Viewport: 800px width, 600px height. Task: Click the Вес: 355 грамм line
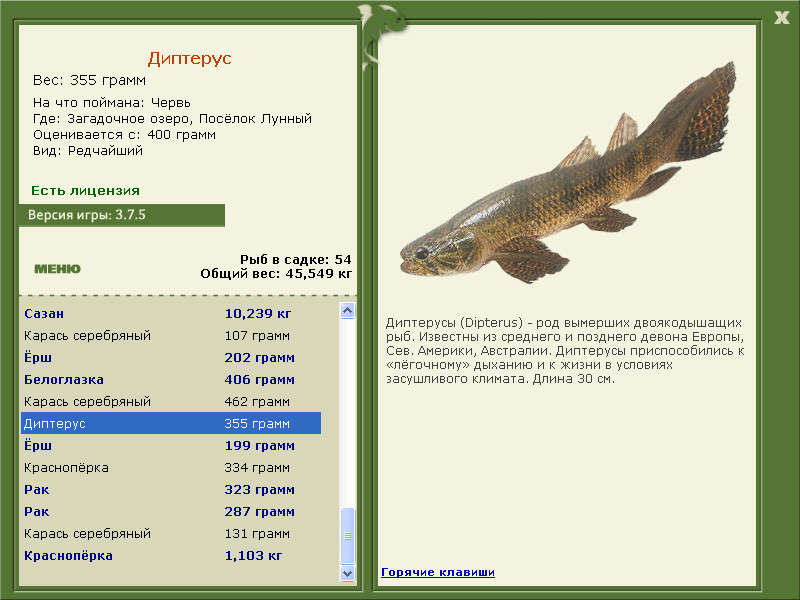coord(89,80)
